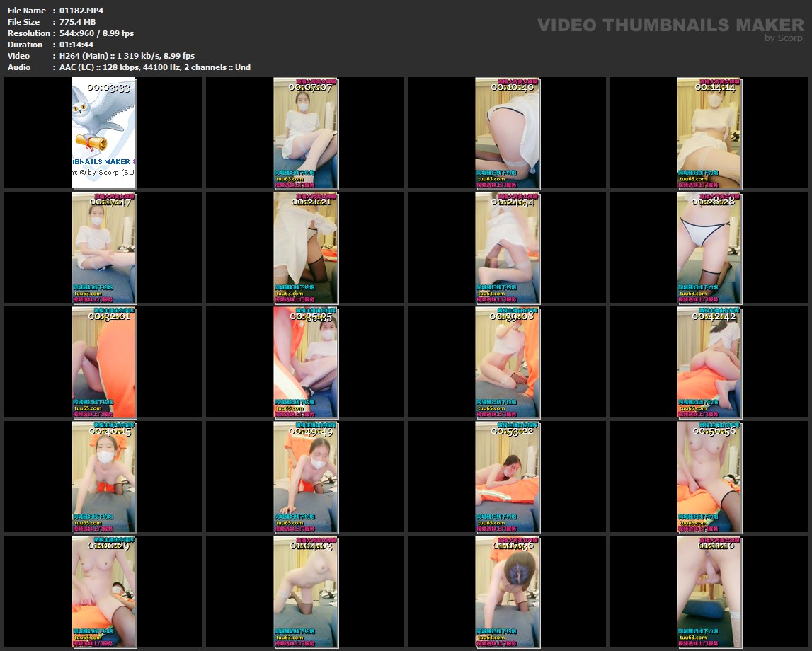Click the file size value 775.4 MB

click(x=78, y=22)
